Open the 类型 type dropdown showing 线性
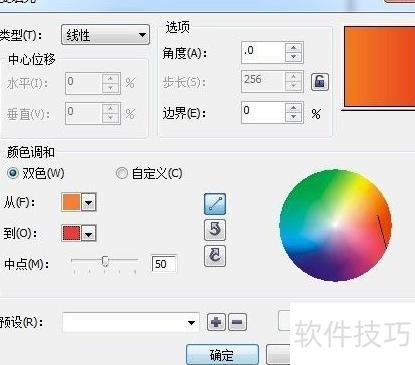 point(105,35)
